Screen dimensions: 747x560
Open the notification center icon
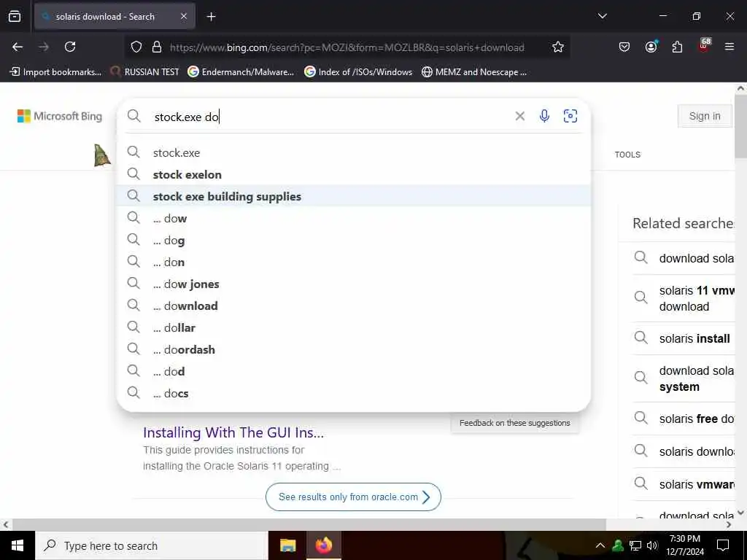[x=723, y=545]
